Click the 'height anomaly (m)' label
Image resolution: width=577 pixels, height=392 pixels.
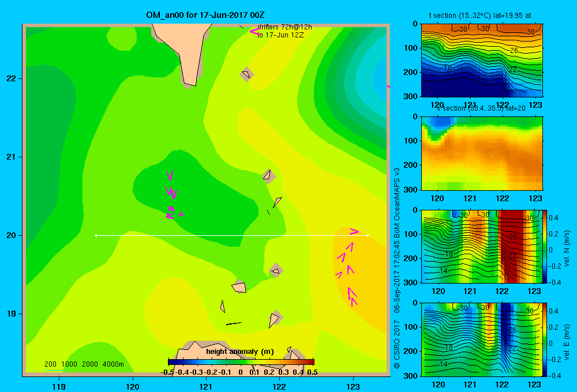(x=240, y=352)
